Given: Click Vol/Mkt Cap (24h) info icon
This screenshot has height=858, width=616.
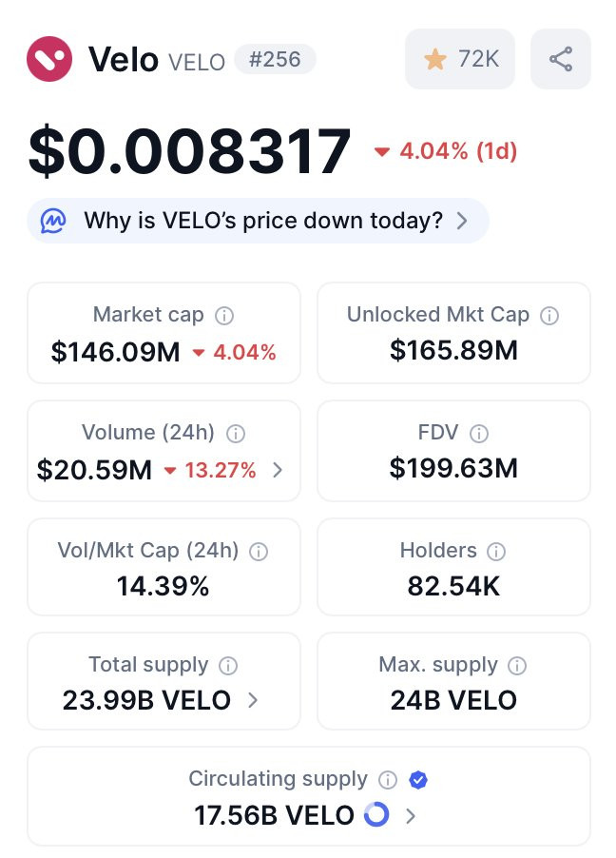Looking at the screenshot, I should [x=259, y=552].
